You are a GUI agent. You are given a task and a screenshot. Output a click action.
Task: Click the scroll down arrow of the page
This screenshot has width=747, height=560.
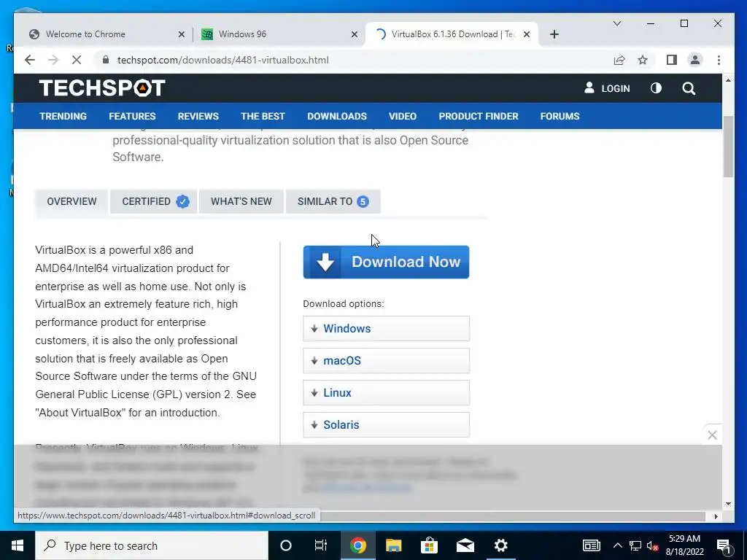pos(728,504)
